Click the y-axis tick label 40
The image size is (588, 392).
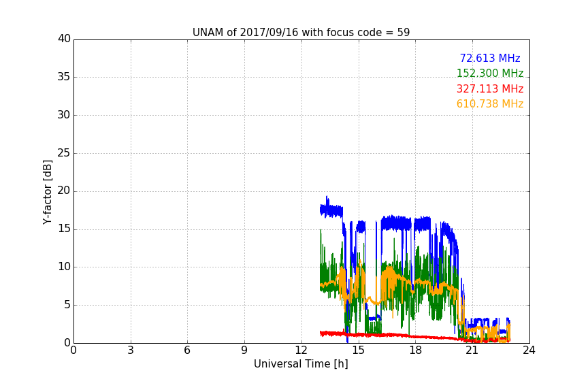pos(64,39)
